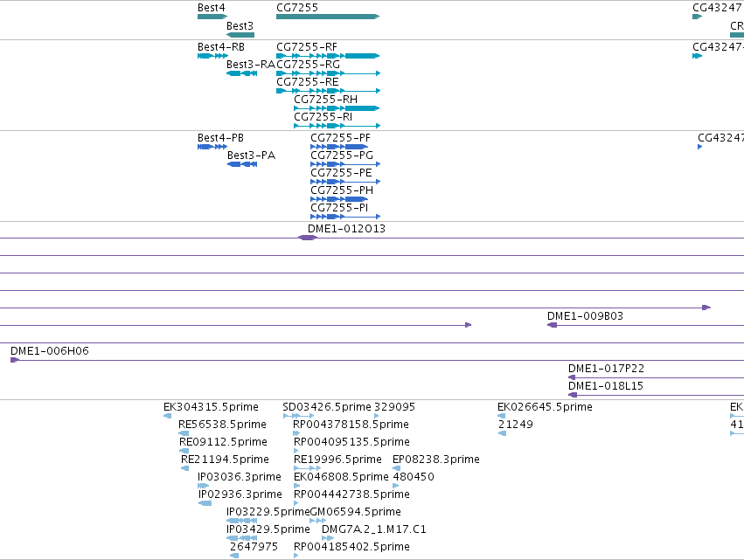Image resolution: width=744 pixels, height=560 pixels.
Task: Click the RE21194.5prime EST glyph
Action: (x=185, y=468)
